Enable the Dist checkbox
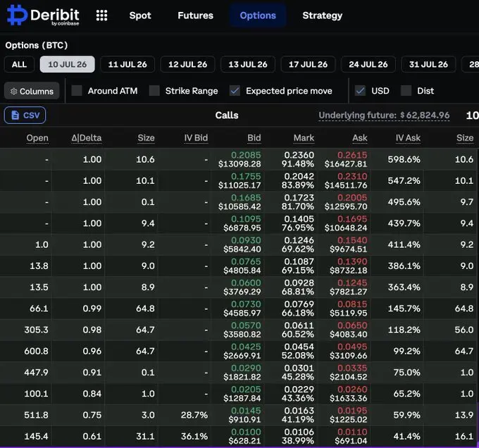Image resolution: width=479 pixels, height=448 pixels. (406, 91)
